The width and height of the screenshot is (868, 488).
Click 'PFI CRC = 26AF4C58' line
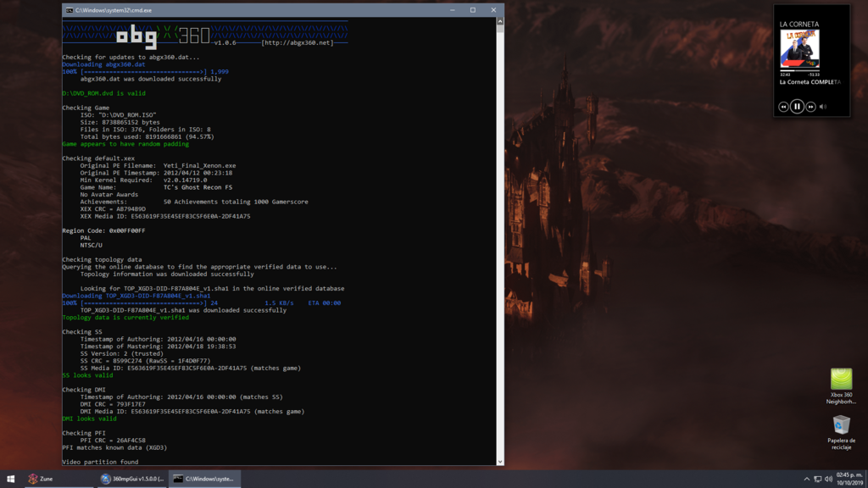click(113, 441)
